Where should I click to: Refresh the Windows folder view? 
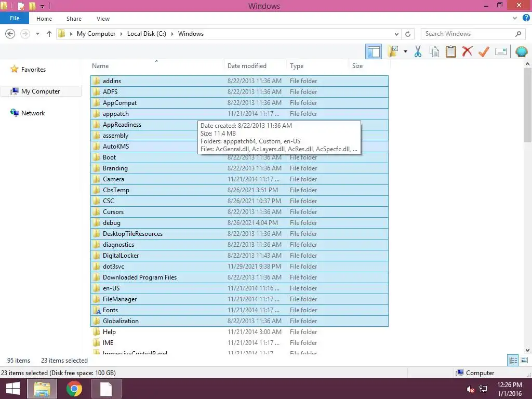tap(408, 34)
